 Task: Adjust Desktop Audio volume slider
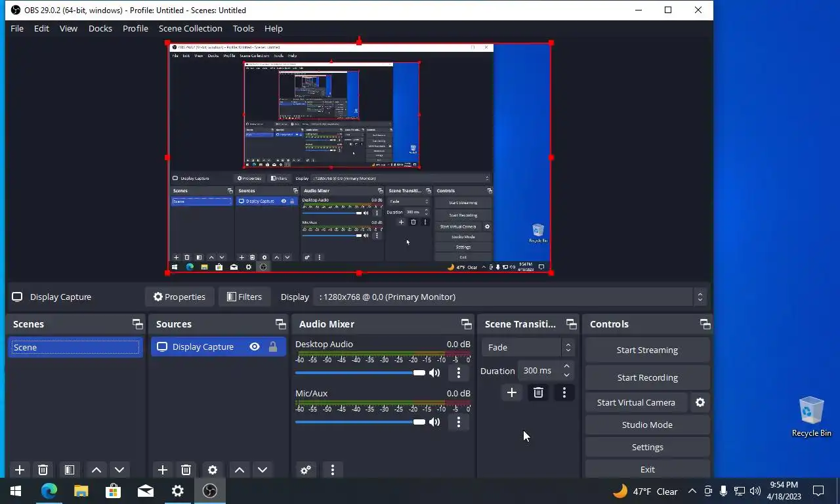click(360, 373)
